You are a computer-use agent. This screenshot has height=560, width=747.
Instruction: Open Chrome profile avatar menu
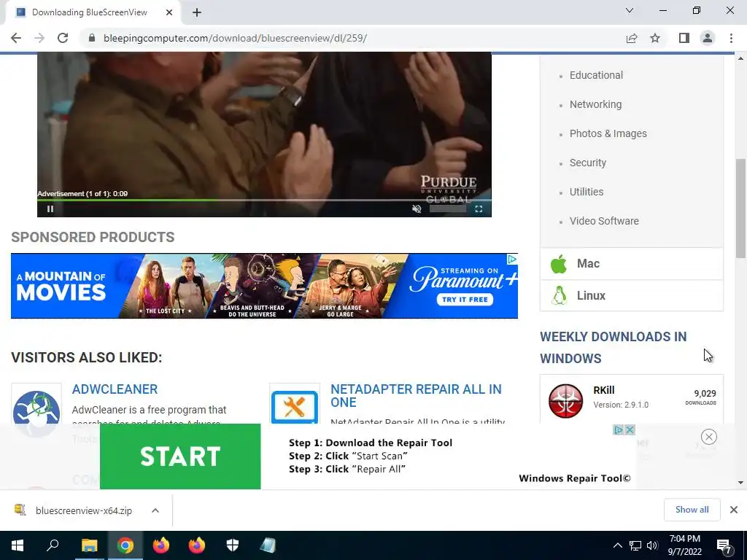tap(708, 38)
